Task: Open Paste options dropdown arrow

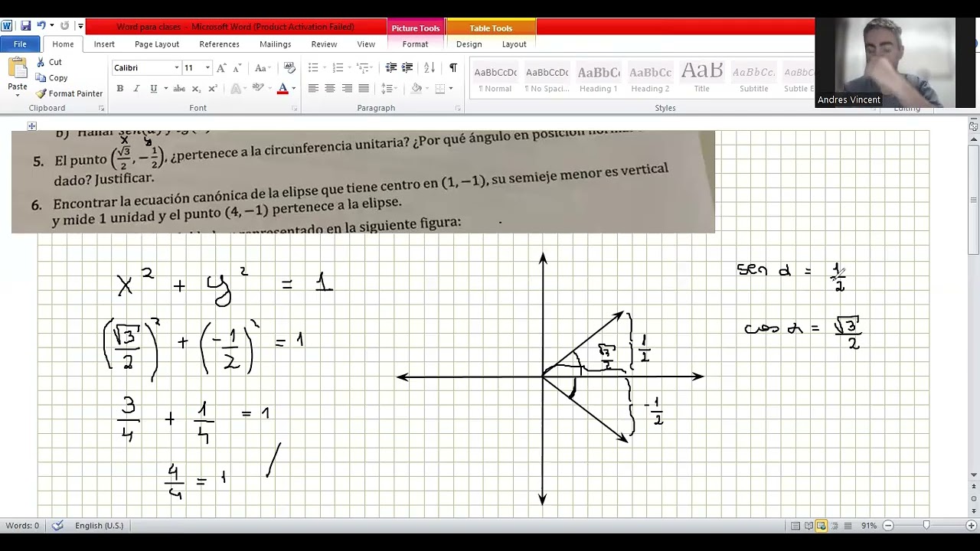Action: pyautogui.click(x=17, y=96)
